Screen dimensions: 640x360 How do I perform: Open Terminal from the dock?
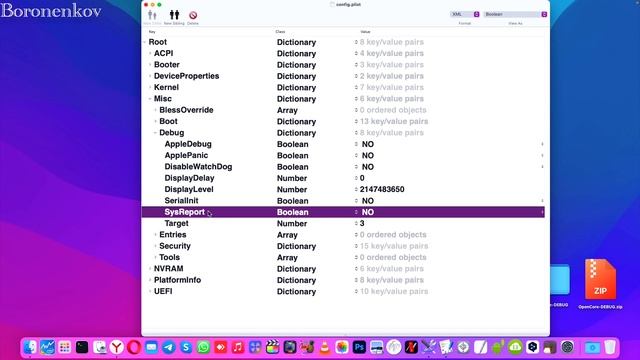(x=82, y=347)
